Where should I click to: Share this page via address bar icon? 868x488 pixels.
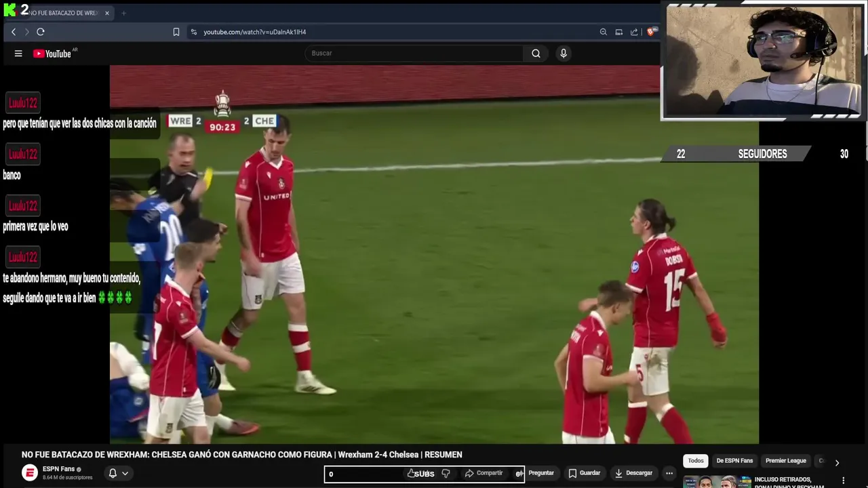click(634, 32)
